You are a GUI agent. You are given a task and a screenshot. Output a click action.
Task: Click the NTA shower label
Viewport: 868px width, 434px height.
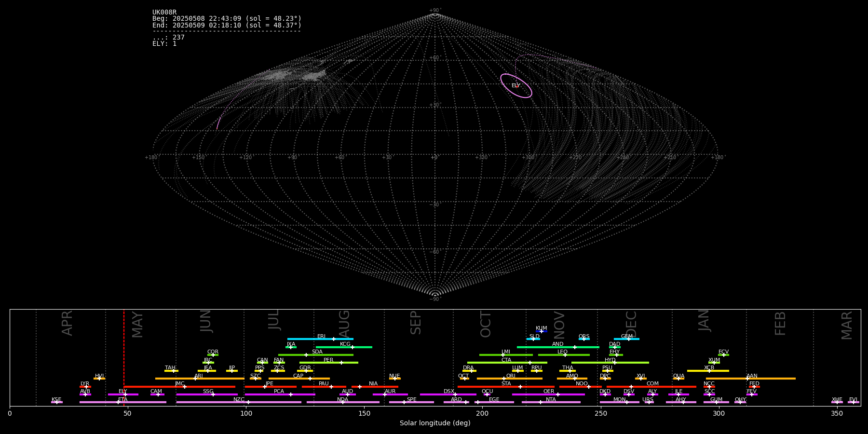click(x=551, y=400)
